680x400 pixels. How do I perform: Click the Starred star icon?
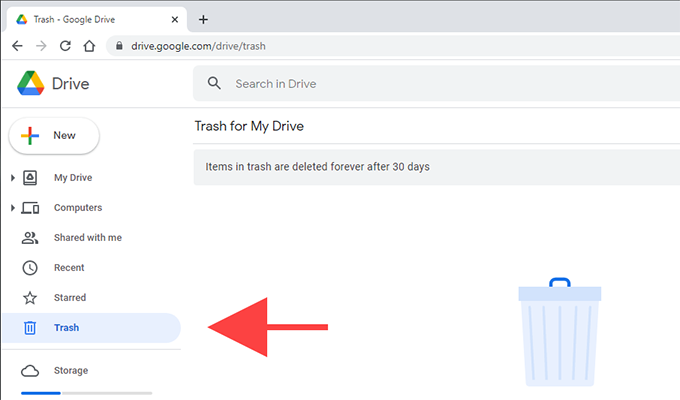(30, 298)
